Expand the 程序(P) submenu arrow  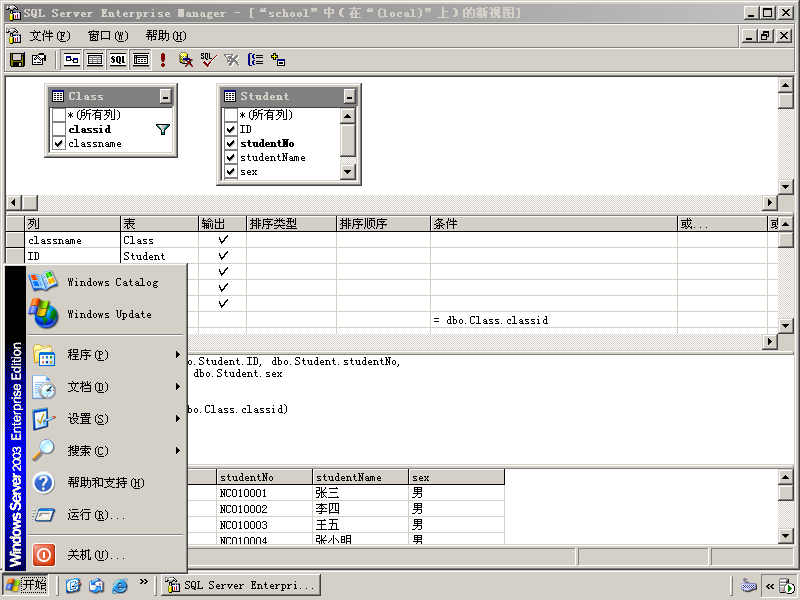(x=178, y=355)
